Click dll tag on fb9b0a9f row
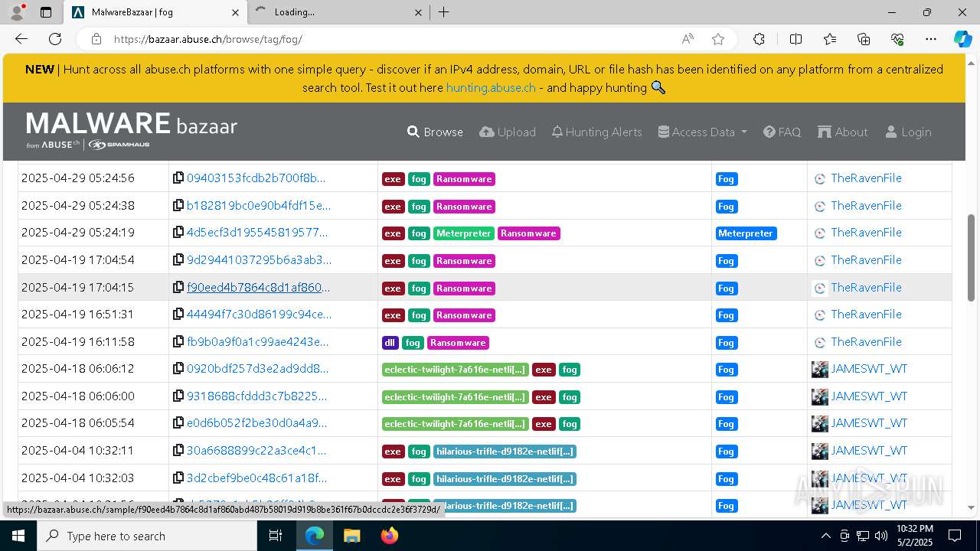Image resolution: width=980 pixels, height=551 pixels. click(390, 343)
